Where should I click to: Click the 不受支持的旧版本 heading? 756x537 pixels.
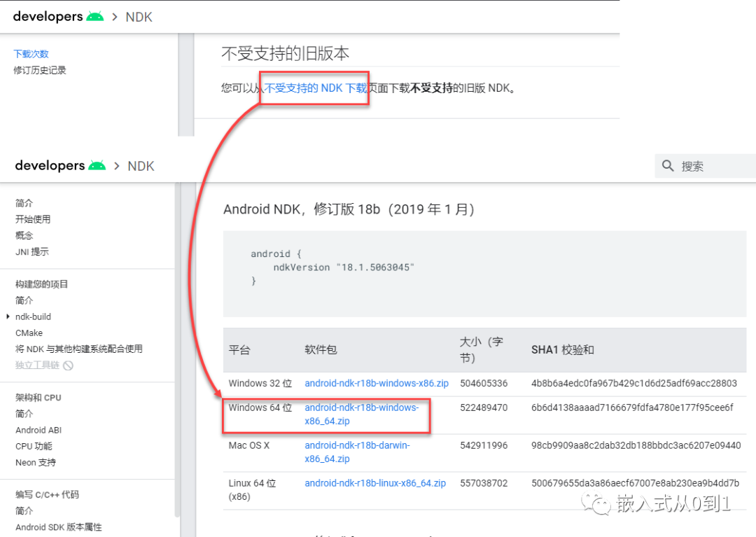(x=285, y=53)
